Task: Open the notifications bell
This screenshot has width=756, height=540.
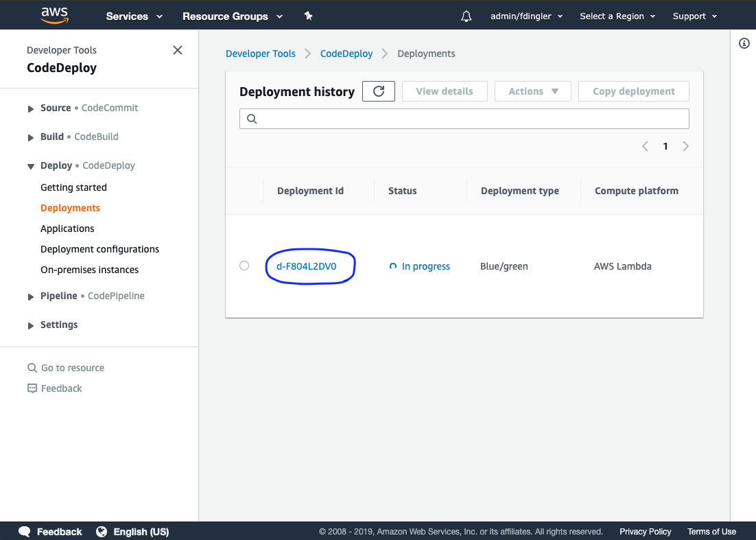Action: point(466,16)
